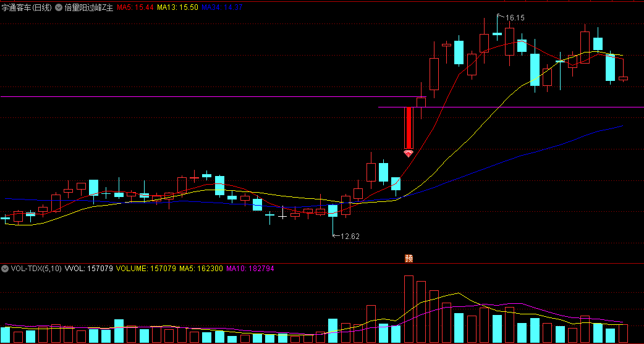
Task: Click the 16.15 high price annotation
Action: point(515,18)
